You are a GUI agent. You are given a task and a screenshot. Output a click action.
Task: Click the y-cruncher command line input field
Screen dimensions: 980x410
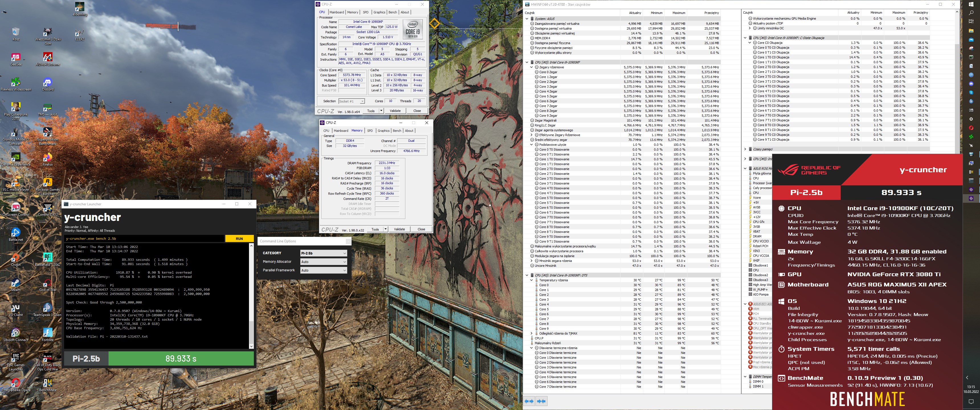pyautogui.click(x=144, y=239)
